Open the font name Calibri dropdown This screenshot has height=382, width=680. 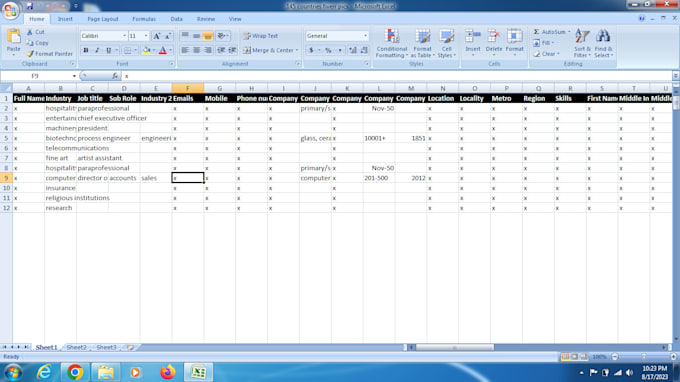tap(124, 36)
